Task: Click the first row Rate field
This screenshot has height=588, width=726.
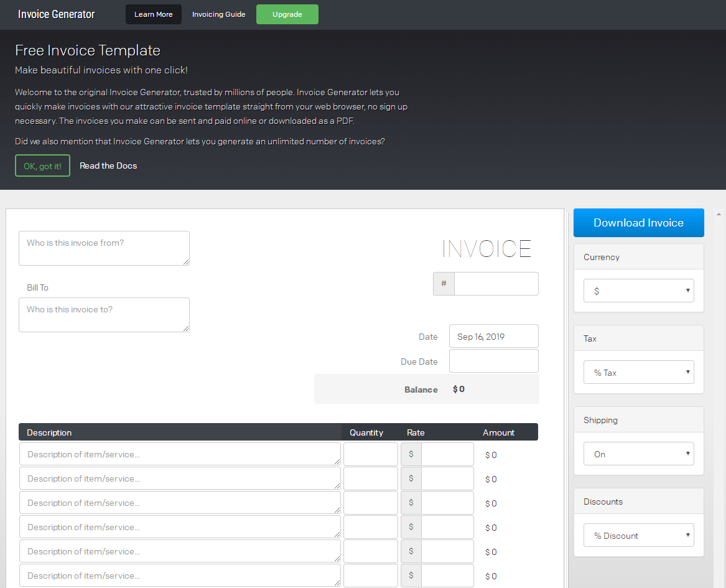Action: click(x=447, y=454)
